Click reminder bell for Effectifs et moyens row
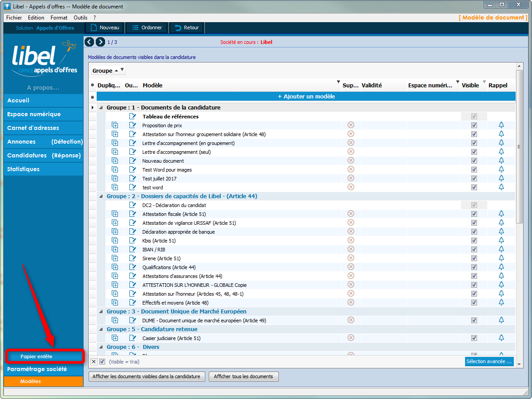This screenshot has height=399, width=532. point(501,302)
